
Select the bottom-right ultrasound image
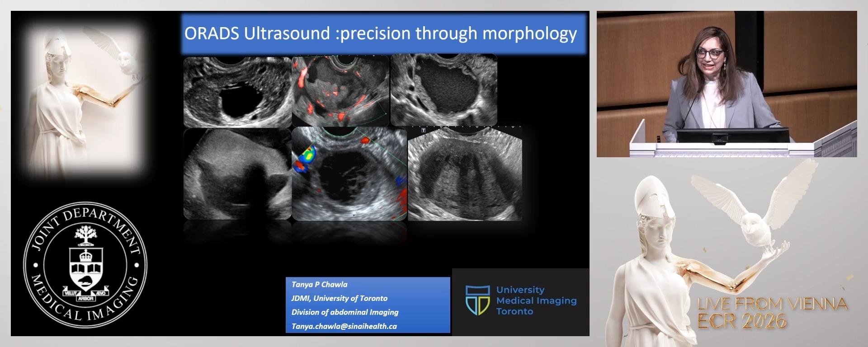[465, 174]
